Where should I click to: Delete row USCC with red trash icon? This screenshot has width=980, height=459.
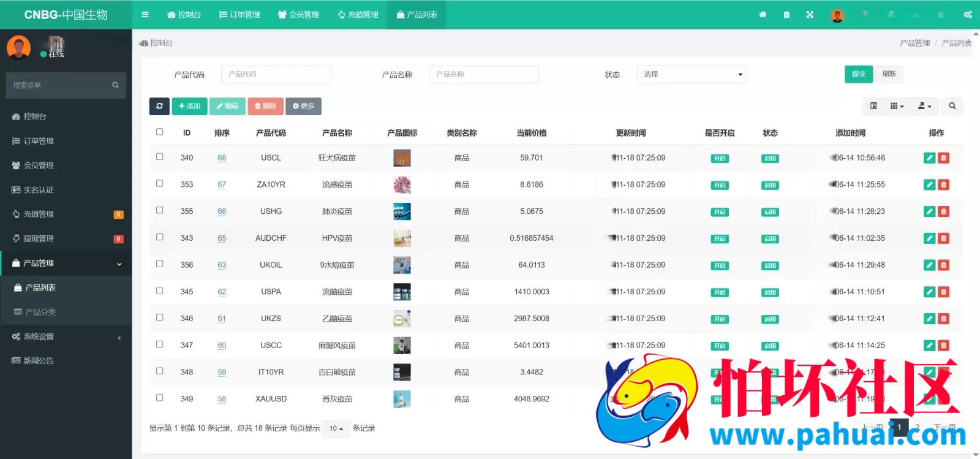(x=944, y=346)
